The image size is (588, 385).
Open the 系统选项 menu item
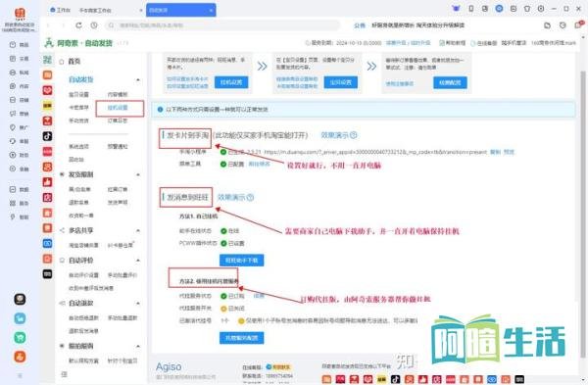coord(78,146)
